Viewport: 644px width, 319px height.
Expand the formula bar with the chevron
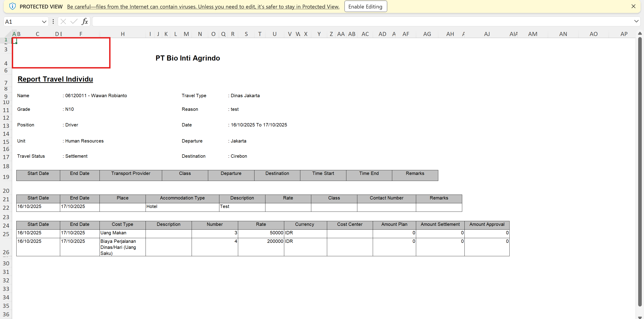click(x=636, y=21)
